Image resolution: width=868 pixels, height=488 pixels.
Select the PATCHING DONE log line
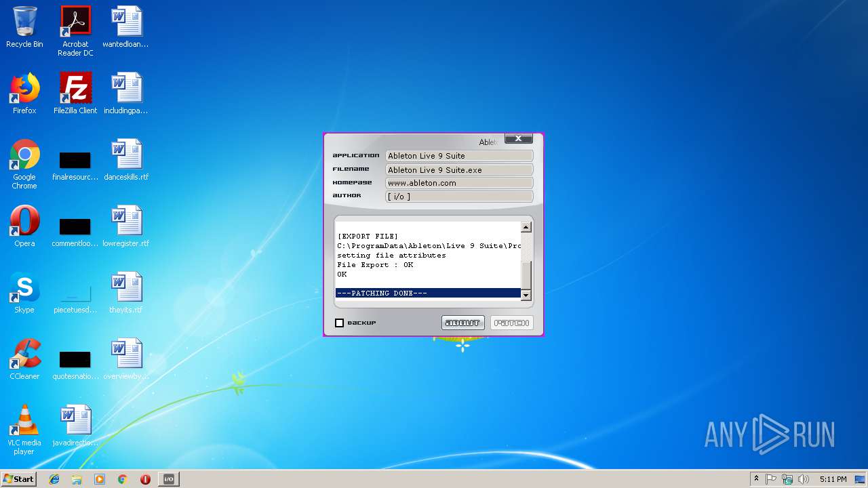428,293
